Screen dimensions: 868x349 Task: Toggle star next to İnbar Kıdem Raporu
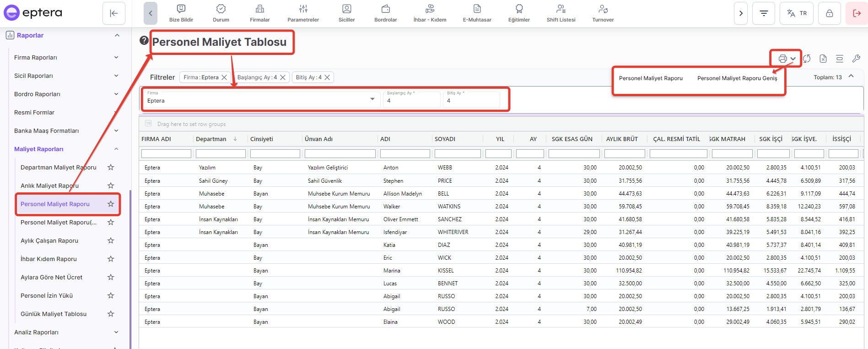click(111, 259)
